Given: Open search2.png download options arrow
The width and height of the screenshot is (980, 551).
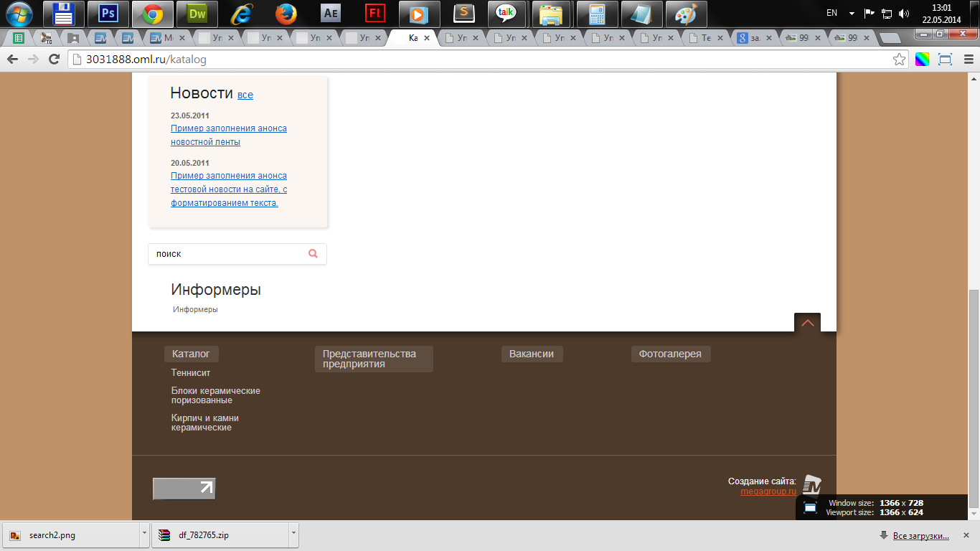Looking at the screenshot, I should click(144, 534).
